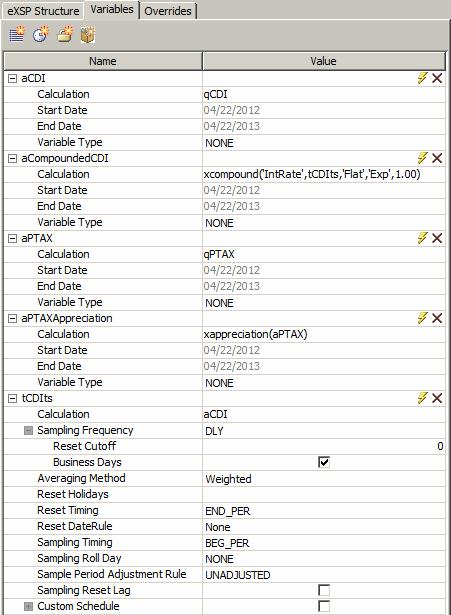Click the lightning icon on the tCDIts row

tap(422, 398)
